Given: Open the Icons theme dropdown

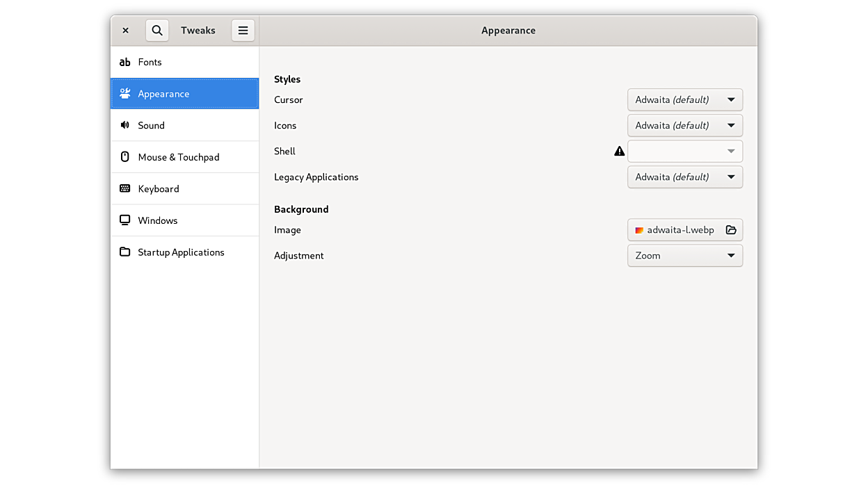Looking at the screenshot, I should point(684,125).
